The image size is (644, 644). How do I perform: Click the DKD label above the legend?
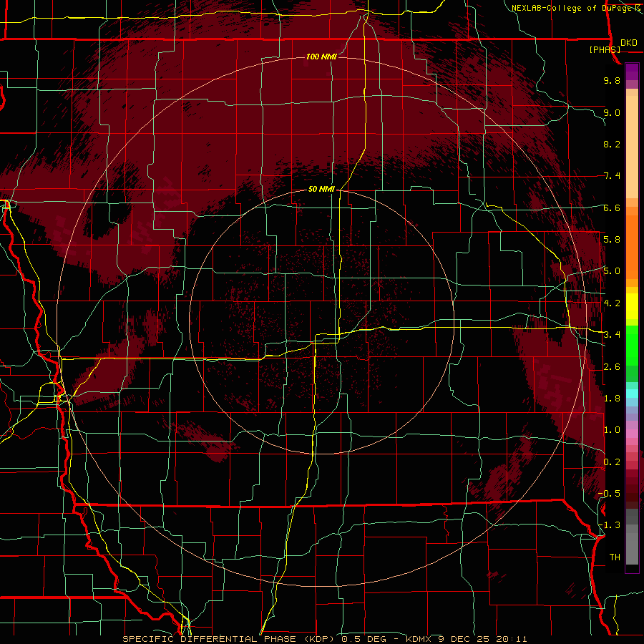pos(629,43)
